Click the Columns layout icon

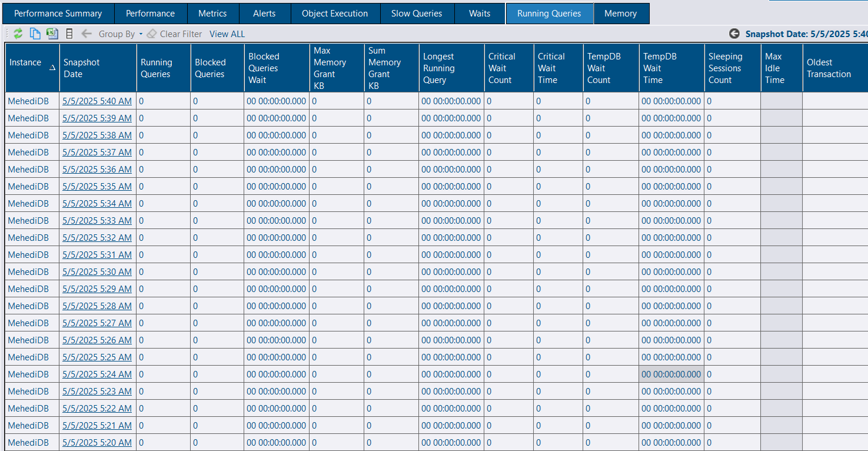(x=69, y=34)
